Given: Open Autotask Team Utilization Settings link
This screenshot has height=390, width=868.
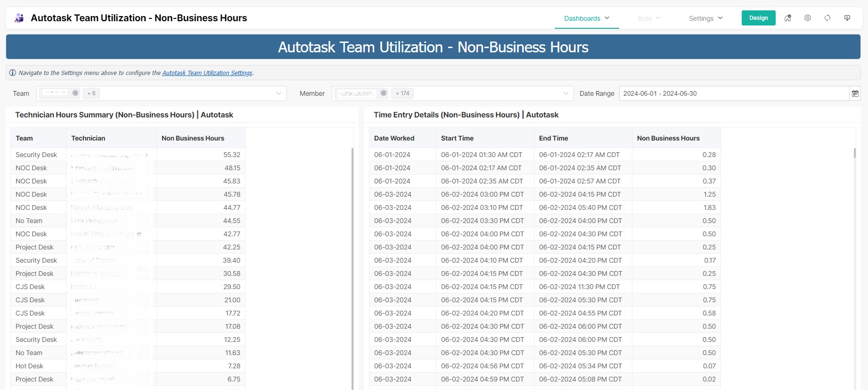Looking at the screenshot, I should coord(207,73).
